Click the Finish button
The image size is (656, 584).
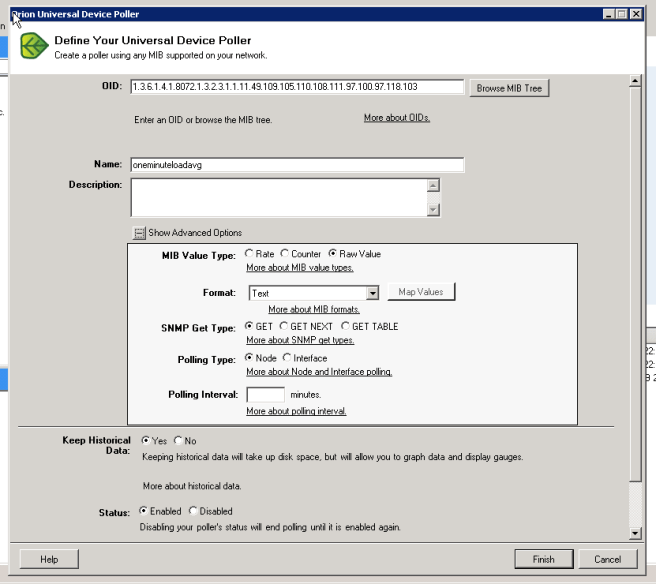(544, 559)
